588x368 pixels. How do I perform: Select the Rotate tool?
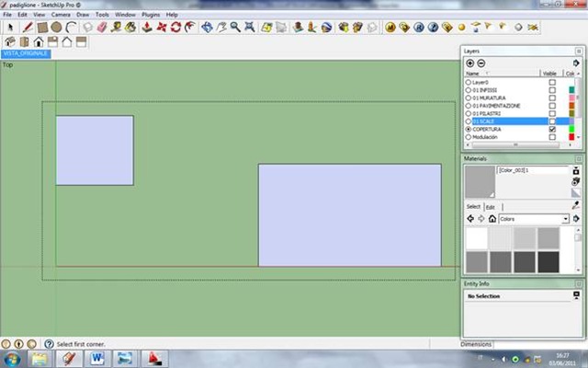[175, 28]
